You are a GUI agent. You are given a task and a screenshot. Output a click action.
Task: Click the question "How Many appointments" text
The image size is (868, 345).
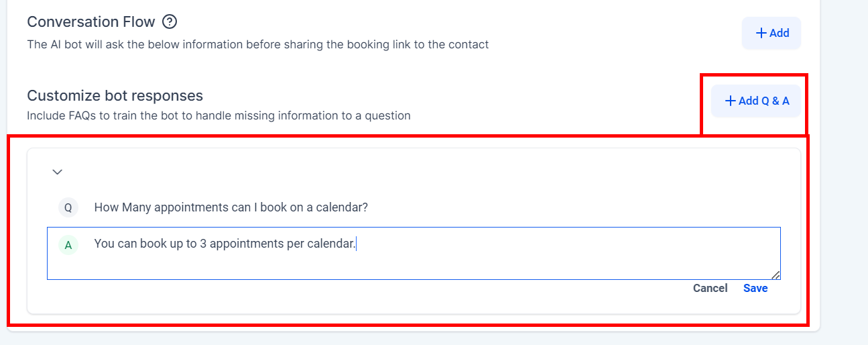pos(231,207)
